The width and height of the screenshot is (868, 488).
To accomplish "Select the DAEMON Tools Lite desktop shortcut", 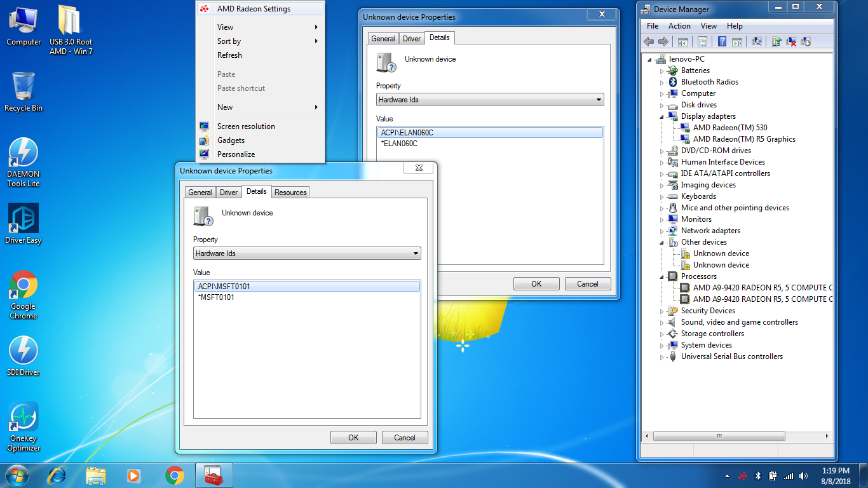I will (24, 163).
